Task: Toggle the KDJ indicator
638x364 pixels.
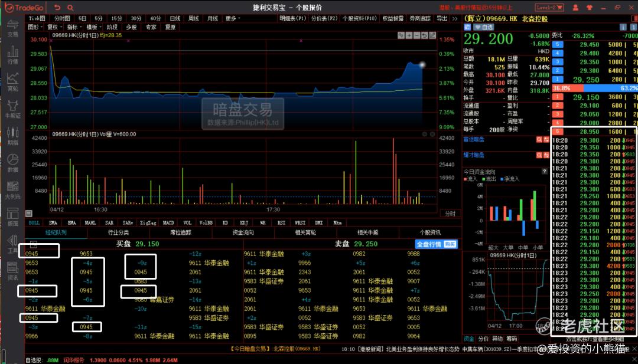Action: pyautogui.click(x=244, y=222)
